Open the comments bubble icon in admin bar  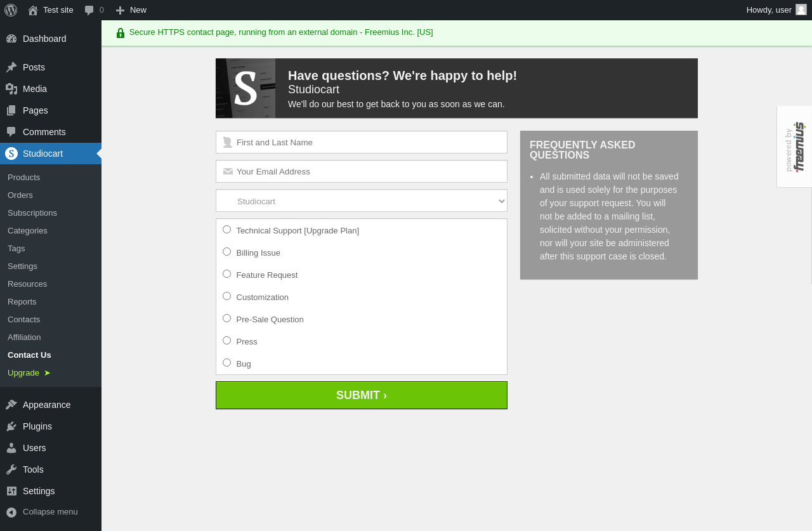click(x=89, y=10)
